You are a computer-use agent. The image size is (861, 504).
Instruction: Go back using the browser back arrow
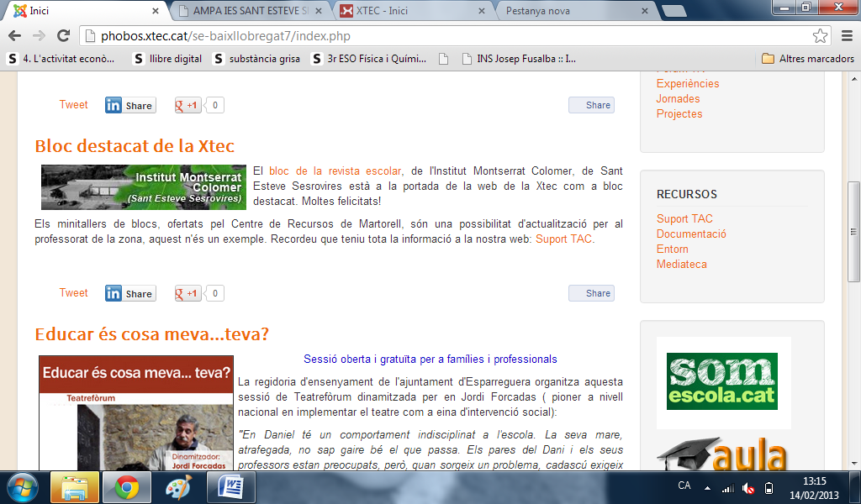click(15, 36)
